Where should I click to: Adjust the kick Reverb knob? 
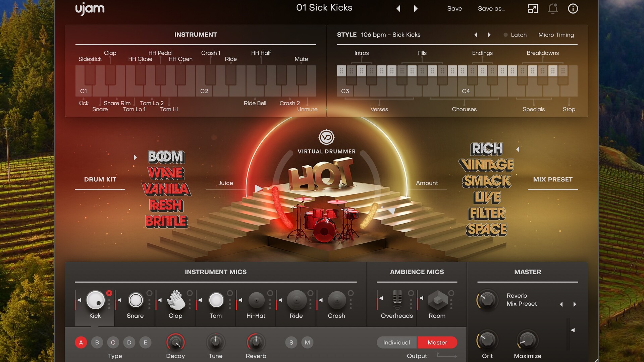tap(256, 342)
